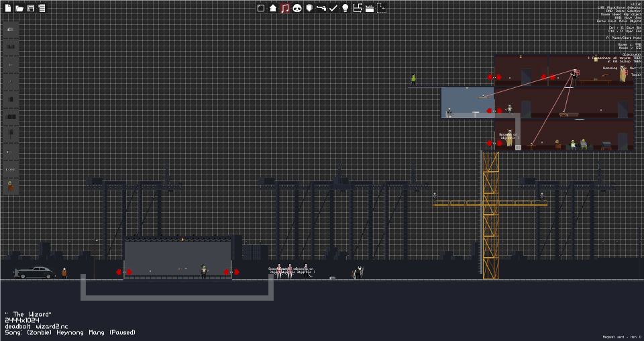Select the seated man in blue room
The width and height of the screenshot is (644, 341).
click(x=449, y=113)
